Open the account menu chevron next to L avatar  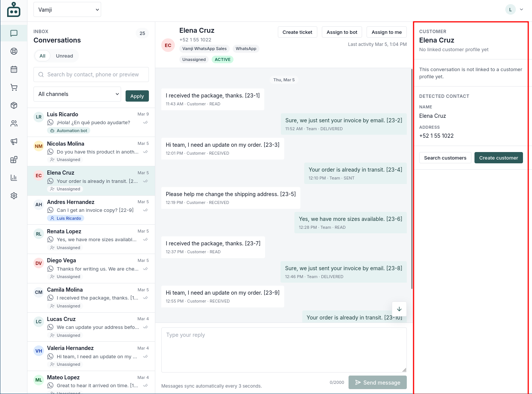coord(521,9)
